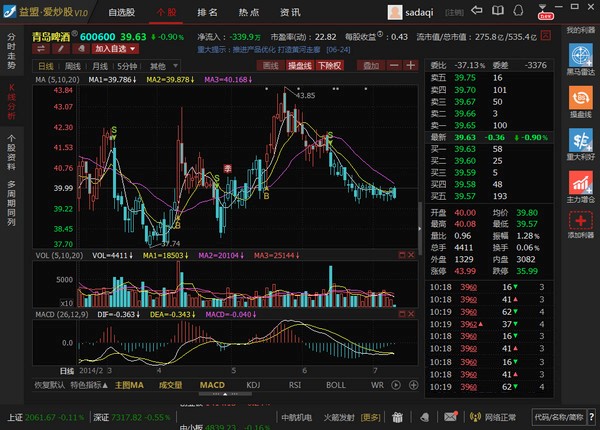This screenshot has height=430, width=600.
Task: Close the MACD indicator panel
Action: (x=411, y=314)
